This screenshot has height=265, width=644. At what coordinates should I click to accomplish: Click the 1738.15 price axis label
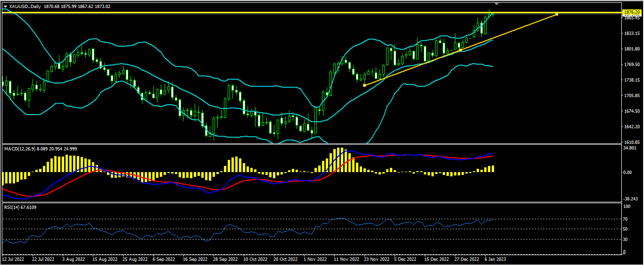click(631, 80)
